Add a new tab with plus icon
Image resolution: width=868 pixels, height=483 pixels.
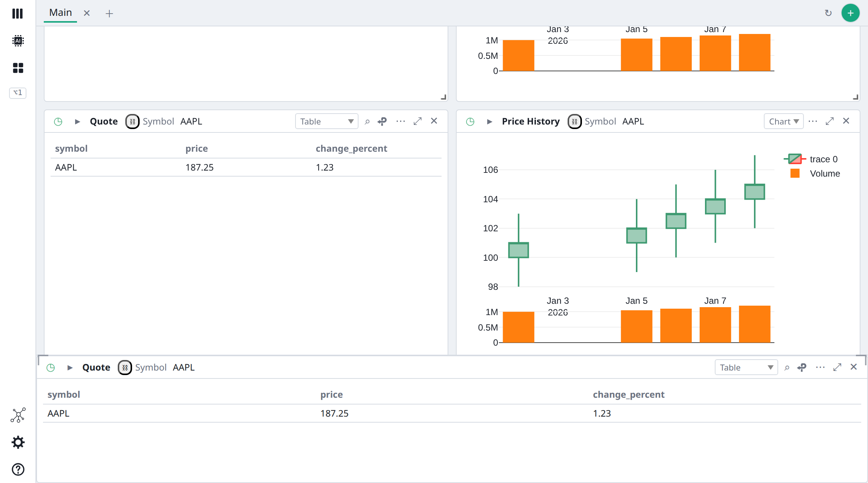[x=109, y=14]
